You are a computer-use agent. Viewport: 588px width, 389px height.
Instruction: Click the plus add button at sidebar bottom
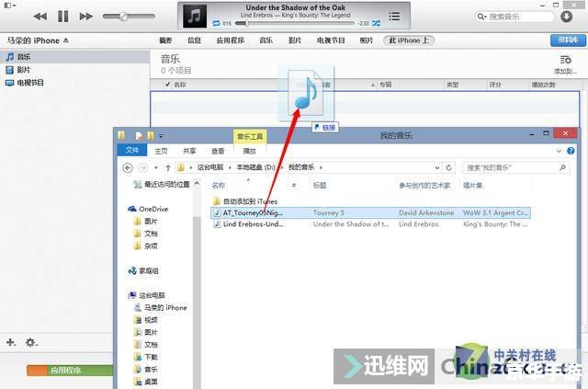10,342
